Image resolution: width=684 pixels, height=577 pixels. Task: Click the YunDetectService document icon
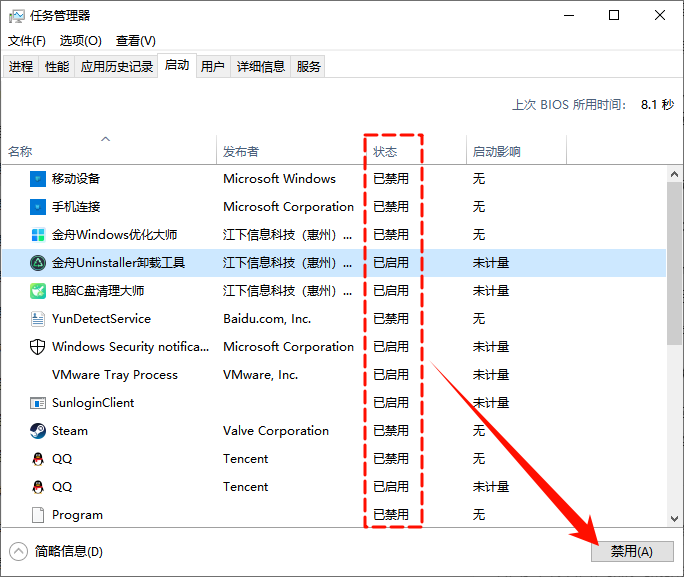[38, 319]
